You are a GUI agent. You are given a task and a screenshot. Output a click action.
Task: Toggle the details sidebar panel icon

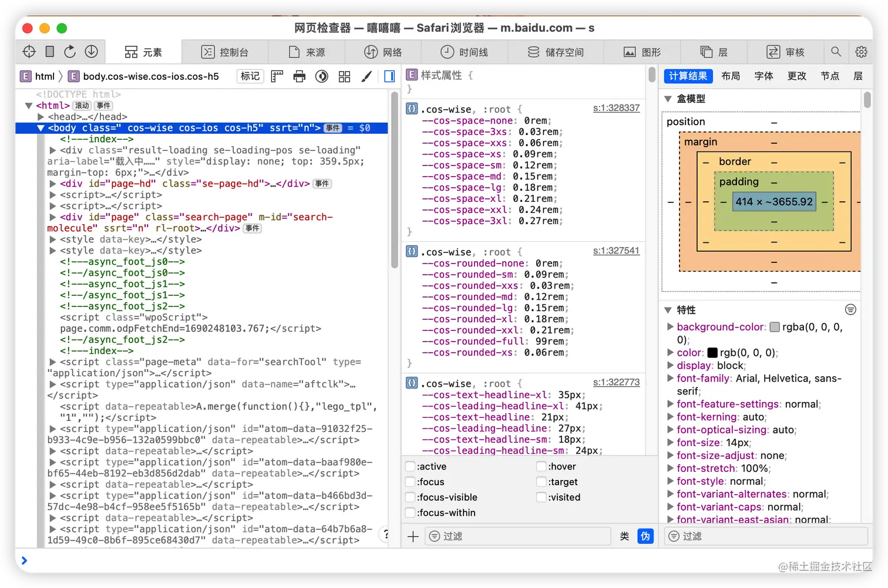[389, 76]
